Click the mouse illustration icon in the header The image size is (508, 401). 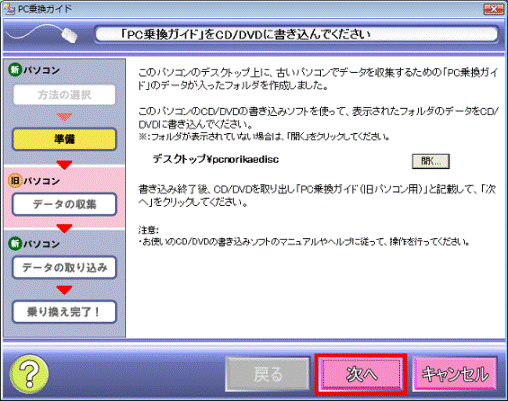(69, 35)
